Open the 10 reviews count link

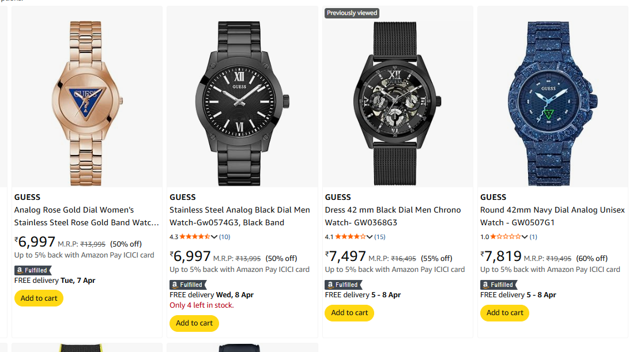(224, 237)
